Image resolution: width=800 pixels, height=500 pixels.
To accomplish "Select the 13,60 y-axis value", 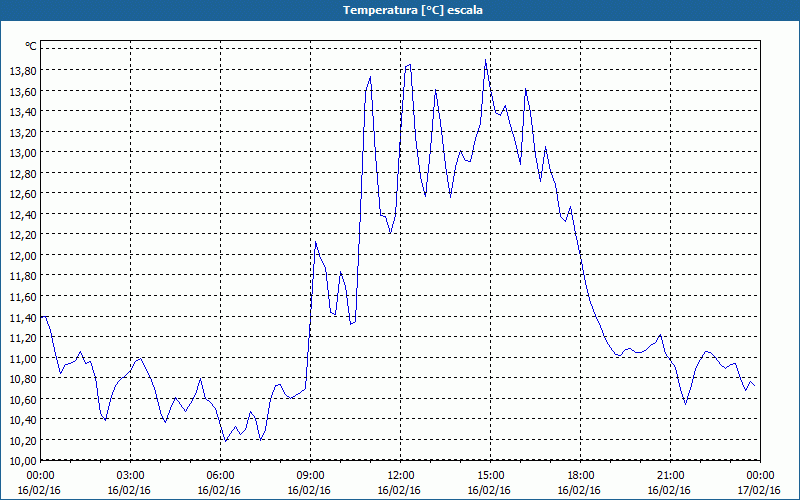I will pyautogui.click(x=22, y=91).
